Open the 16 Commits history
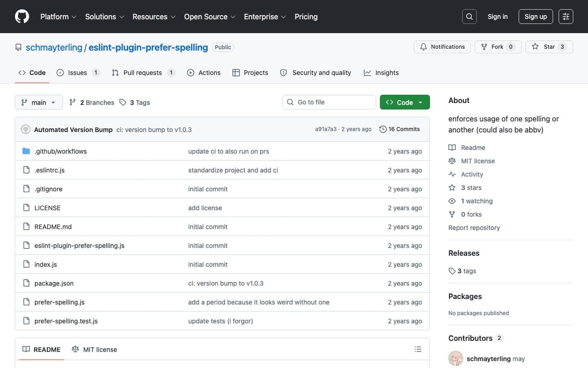The height and width of the screenshot is (368, 588). (400, 129)
